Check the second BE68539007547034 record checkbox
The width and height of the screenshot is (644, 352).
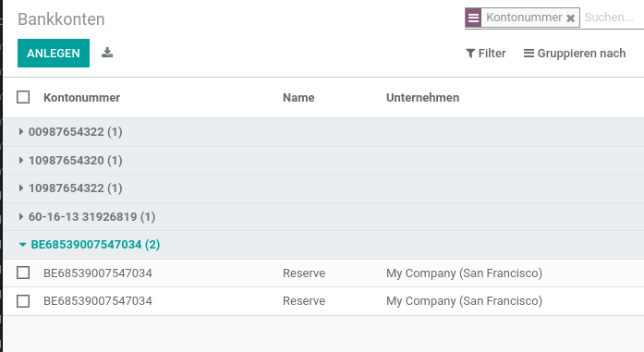coord(23,301)
